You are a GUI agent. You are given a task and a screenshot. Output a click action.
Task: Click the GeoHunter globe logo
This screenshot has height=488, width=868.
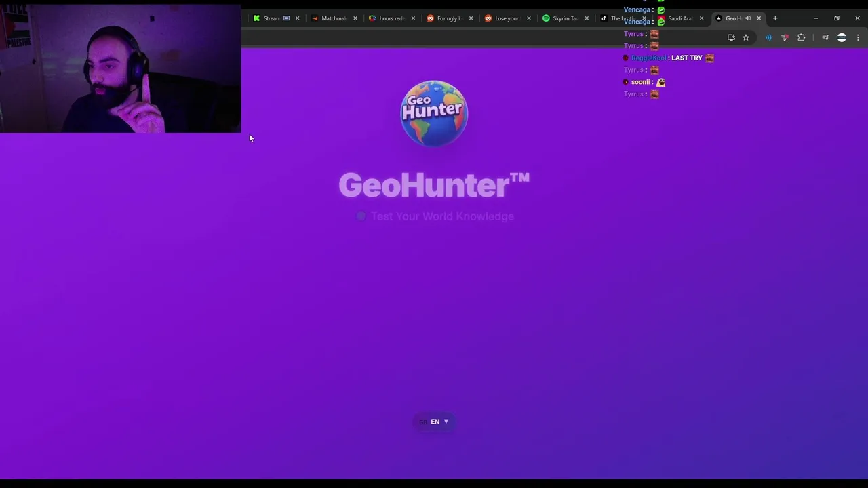434,113
